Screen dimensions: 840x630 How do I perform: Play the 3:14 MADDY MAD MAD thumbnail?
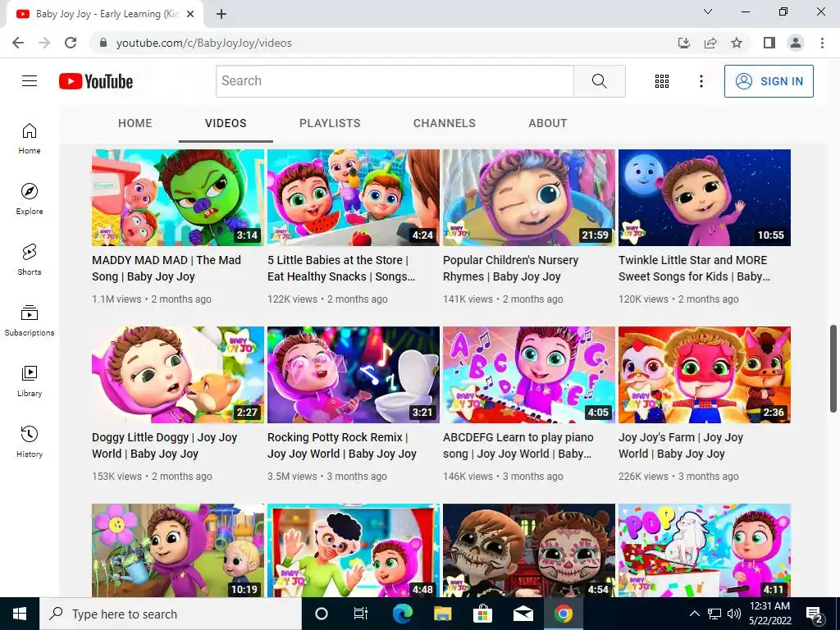click(178, 198)
